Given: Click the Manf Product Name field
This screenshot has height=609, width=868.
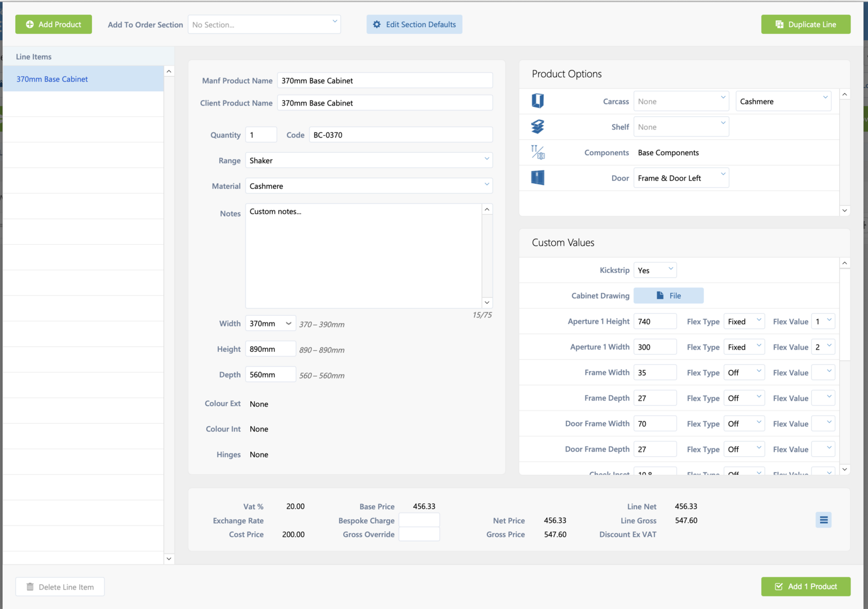Looking at the screenshot, I should point(385,80).
